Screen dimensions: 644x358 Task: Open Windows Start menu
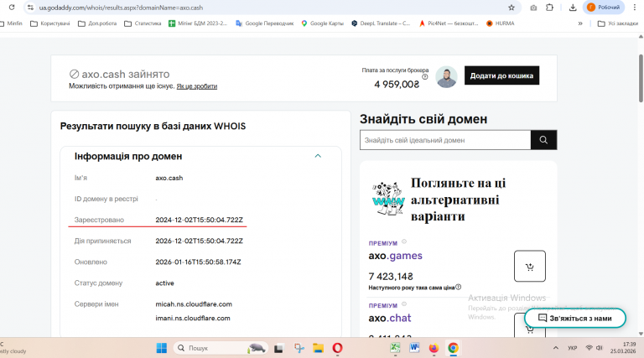161,348
